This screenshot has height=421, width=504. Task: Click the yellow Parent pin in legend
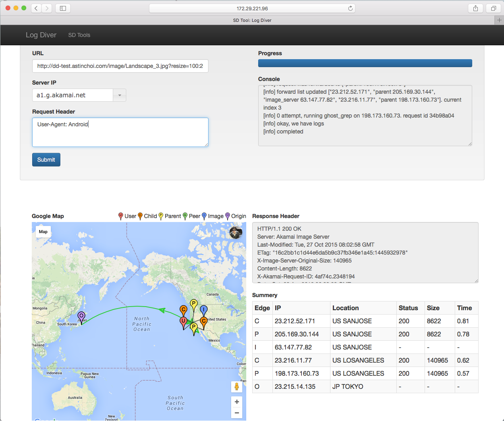(161, 216)
